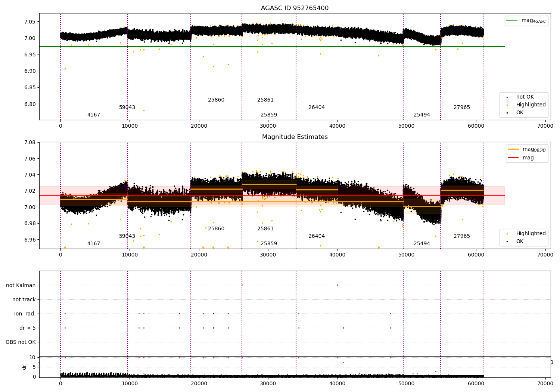Click the 'not Kalman' row label
Screen dimensions: 560x392
pyautogui.click(x=21, y=285)
